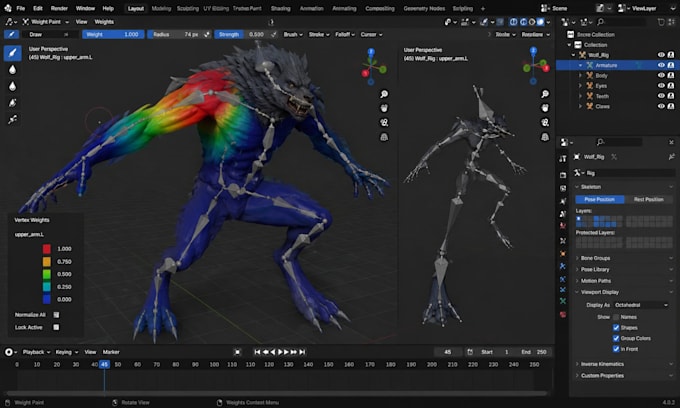The image size is (680, 408).
Task: Click the current frame field showing 45
Action: 448,352
